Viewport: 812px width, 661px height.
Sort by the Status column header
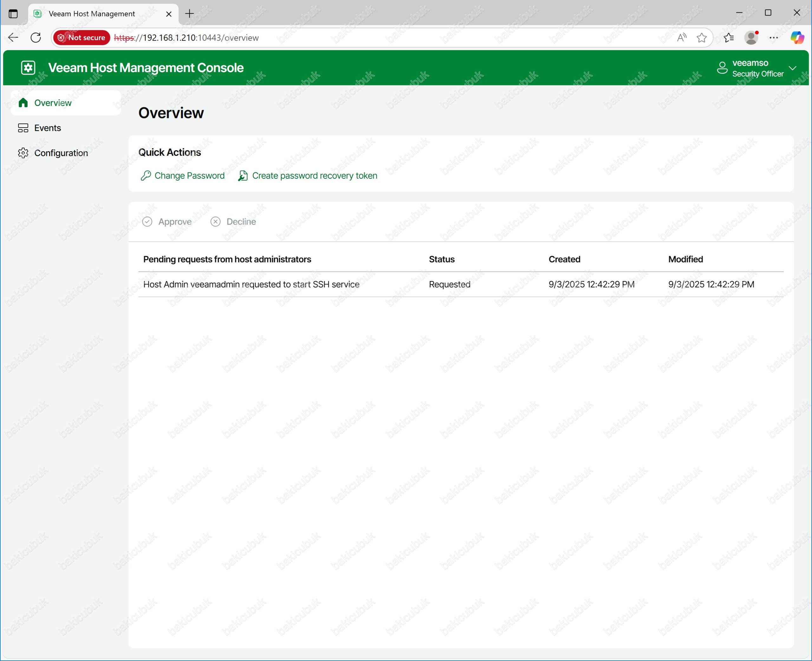[442, 259]
